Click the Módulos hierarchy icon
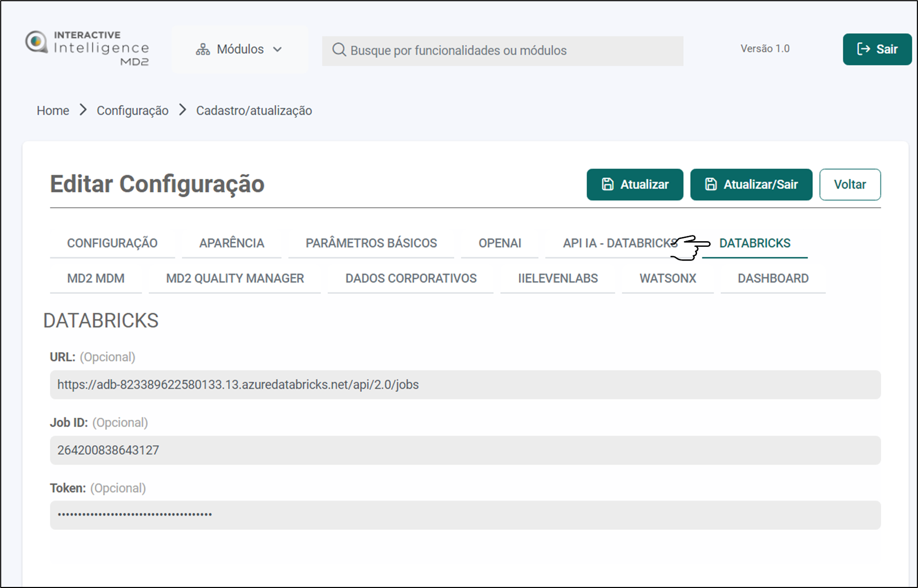918x588 pixels. (x=203, y=49)
